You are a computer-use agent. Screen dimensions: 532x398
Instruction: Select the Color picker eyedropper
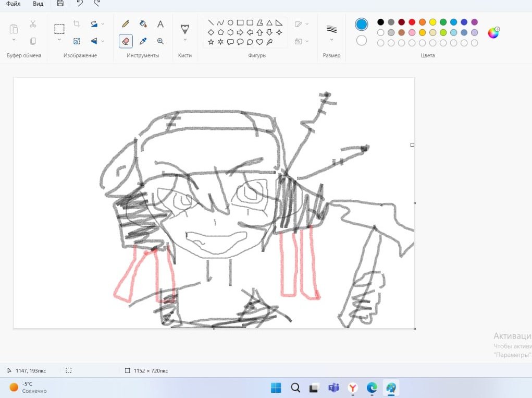coord(143,41)
